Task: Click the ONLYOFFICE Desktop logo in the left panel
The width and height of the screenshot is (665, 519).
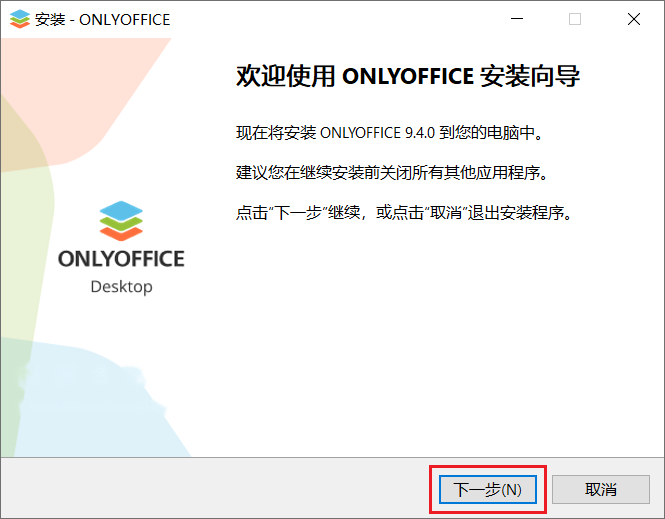Action: [x=121, y=247]
